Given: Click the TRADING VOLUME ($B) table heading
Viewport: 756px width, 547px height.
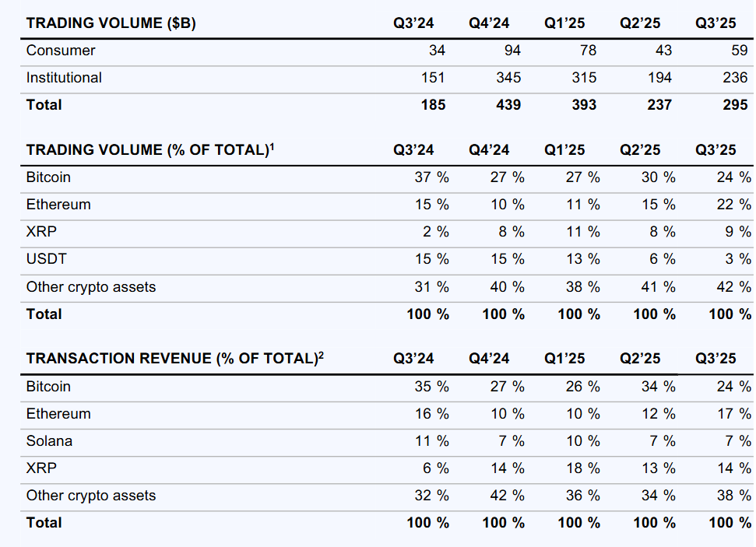Looking at the screenshot, I should click(111, 23).
